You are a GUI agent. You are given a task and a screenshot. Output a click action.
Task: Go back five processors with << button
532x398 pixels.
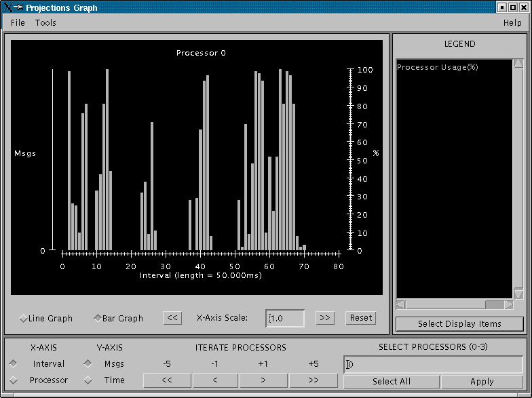tap(167, 381)
